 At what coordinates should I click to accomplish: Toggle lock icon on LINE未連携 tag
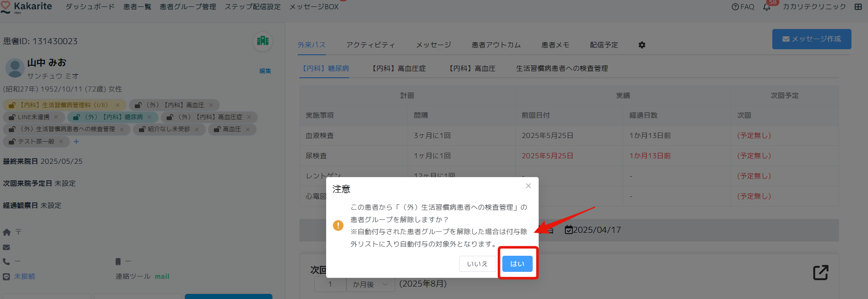(x=12, y=117)
